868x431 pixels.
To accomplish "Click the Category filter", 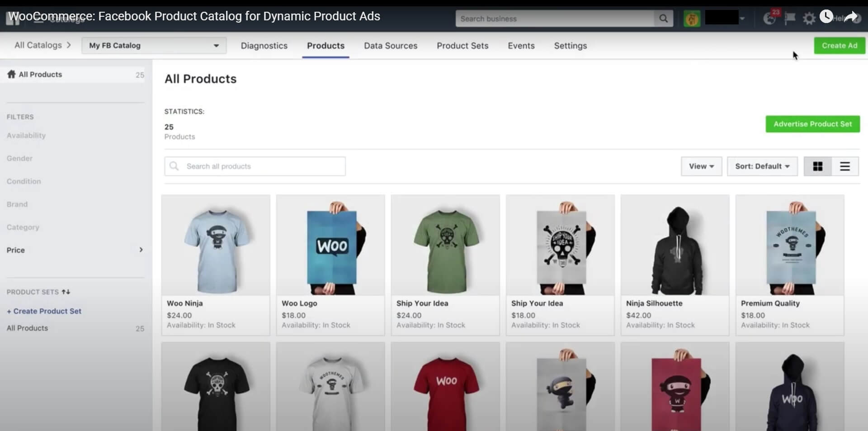I will click(x=23, y=227).
